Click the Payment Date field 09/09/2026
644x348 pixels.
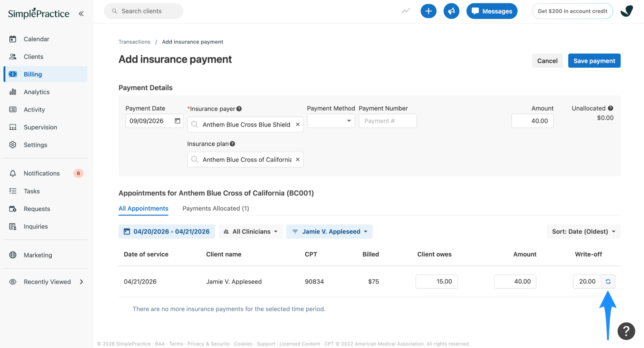coord(154,121)
